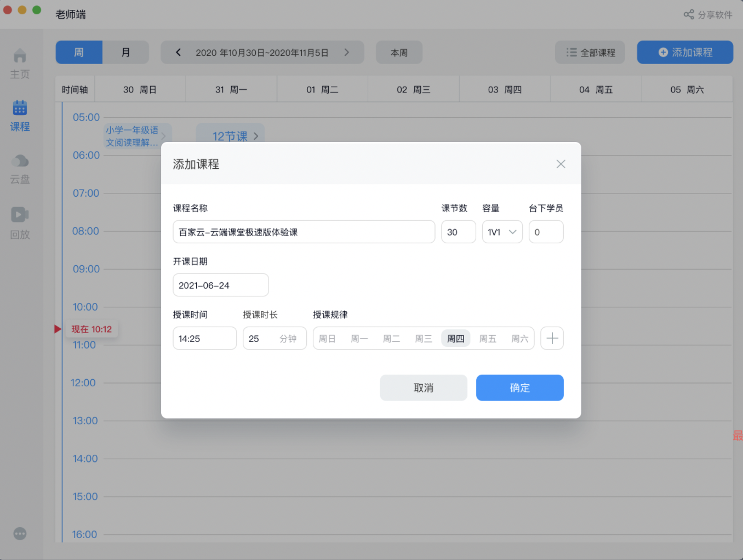The height and width of the screenshot is (560, 743).
Task: Open the 云盘 cloud drive sidebar icon
Action: click(x=20, y=169)
